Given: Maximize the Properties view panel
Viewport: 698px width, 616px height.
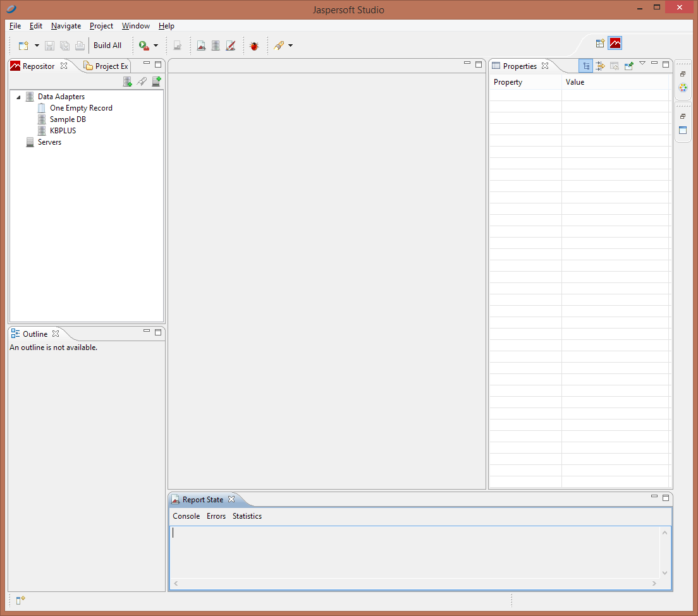Looking at the screenshot, I should click(x=666, y=64).
